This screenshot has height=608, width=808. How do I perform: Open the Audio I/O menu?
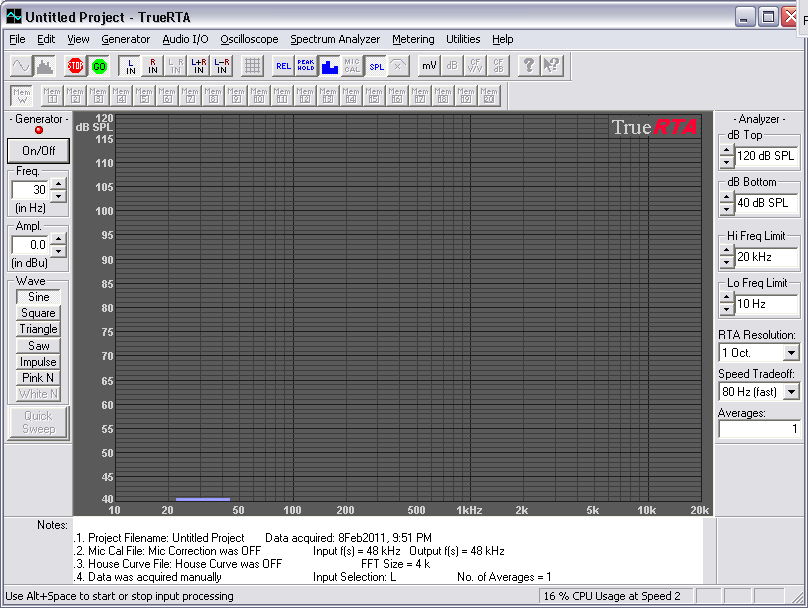185,39
